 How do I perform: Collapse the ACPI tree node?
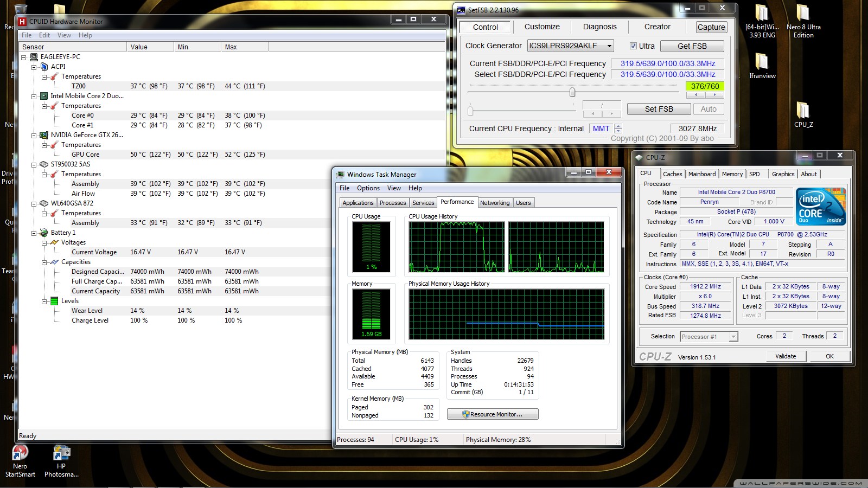34,67
